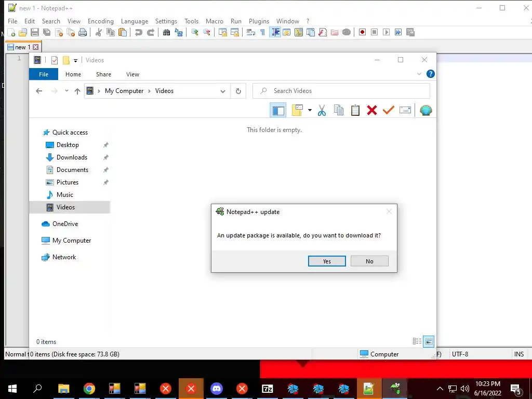Expand the address bar history dropdown
The image size is (532, 399).
coord(223,91)
